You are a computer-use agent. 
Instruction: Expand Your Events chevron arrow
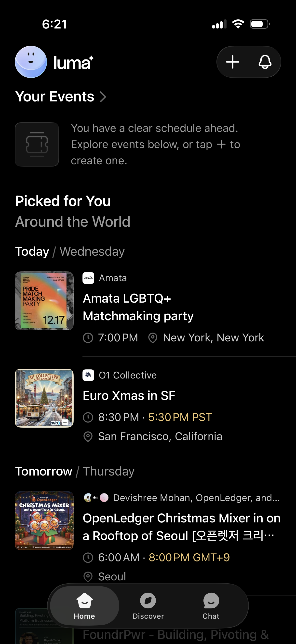[x=103, y=97]
